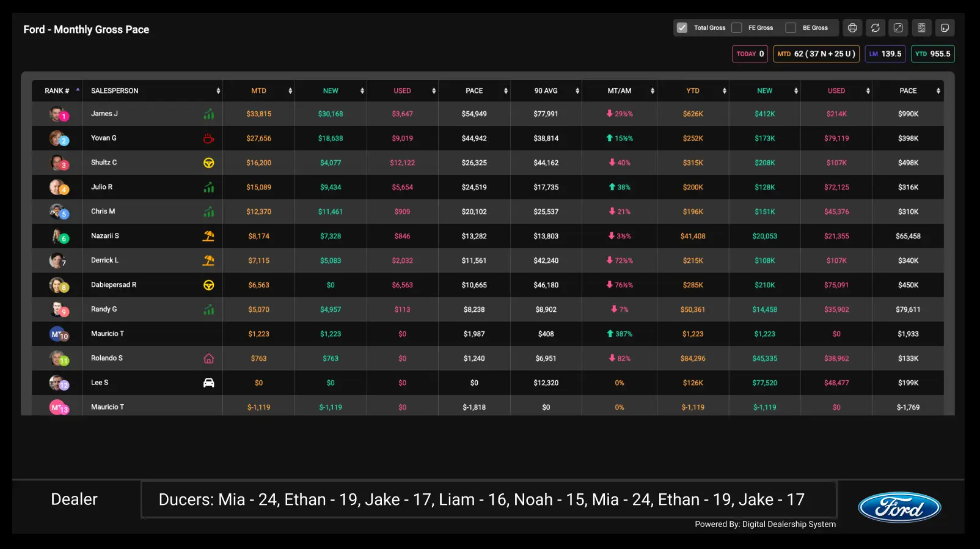Click the steering wheel icon for Dabiepersad R

point(209,285)
